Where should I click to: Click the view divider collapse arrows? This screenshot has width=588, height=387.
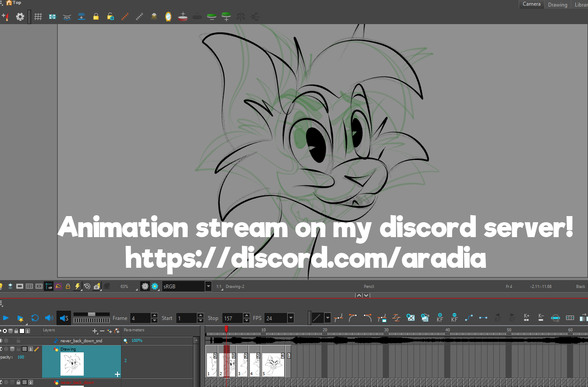point(362,295)
